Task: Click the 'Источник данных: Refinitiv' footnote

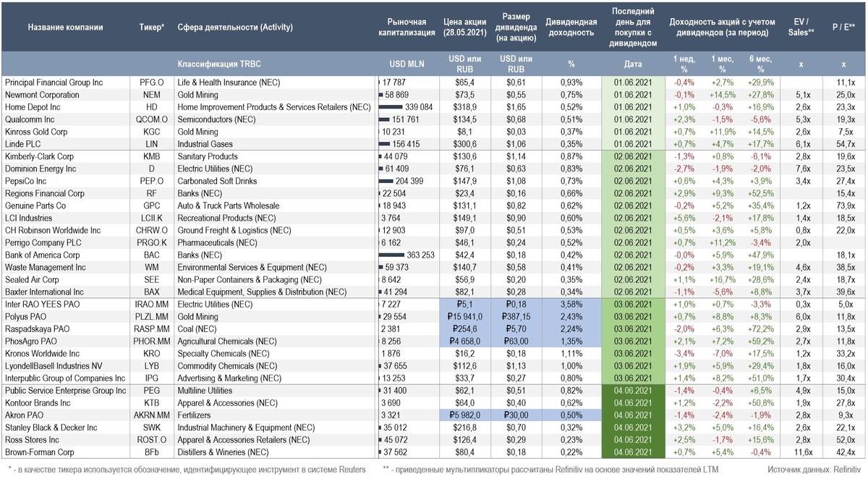Action: coord(814,470)
